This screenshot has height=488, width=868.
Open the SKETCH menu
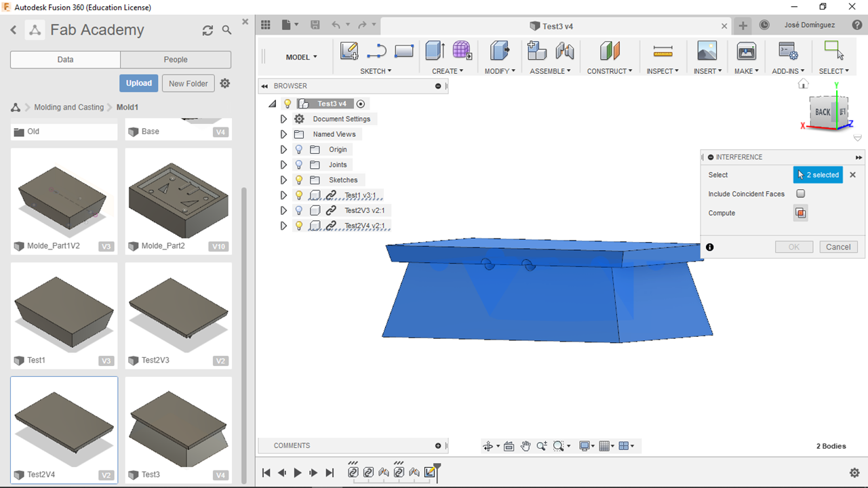[376, 71]
